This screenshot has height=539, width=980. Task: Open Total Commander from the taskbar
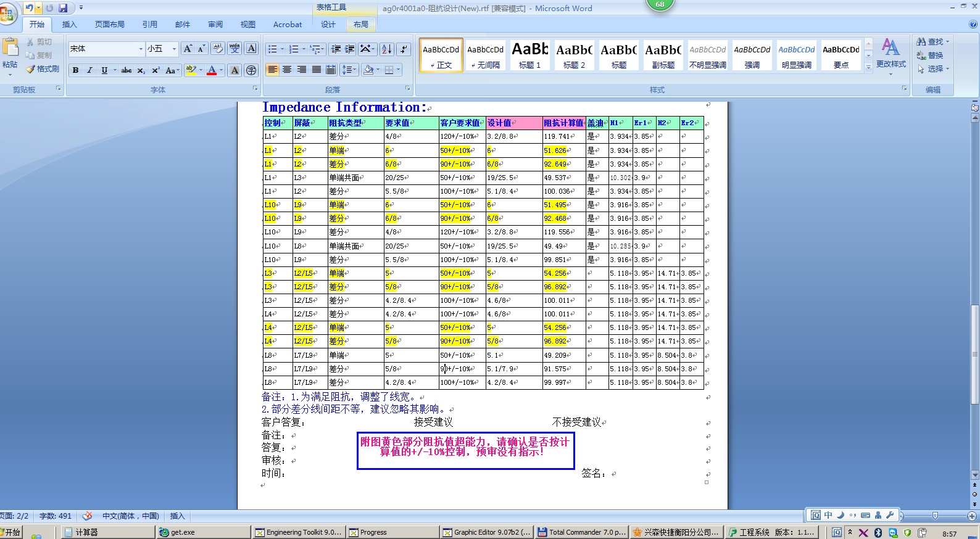tap(582, 532)
